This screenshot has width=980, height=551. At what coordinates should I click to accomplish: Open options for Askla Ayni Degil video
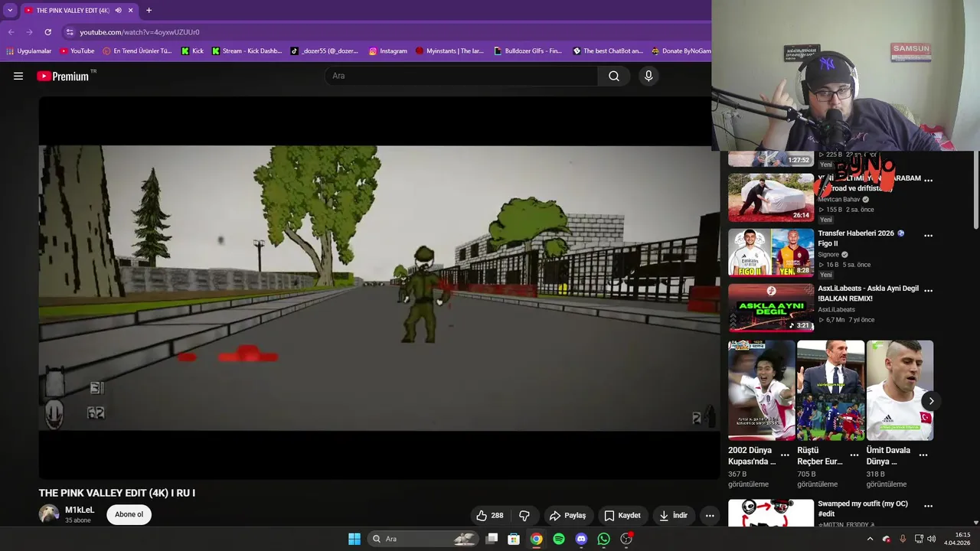(x=928, y=291)
